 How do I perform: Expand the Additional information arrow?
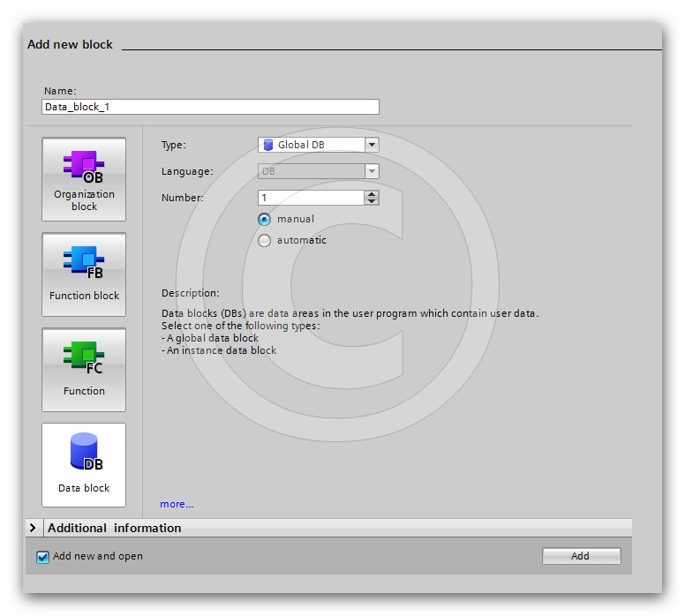tap(33, 528)
